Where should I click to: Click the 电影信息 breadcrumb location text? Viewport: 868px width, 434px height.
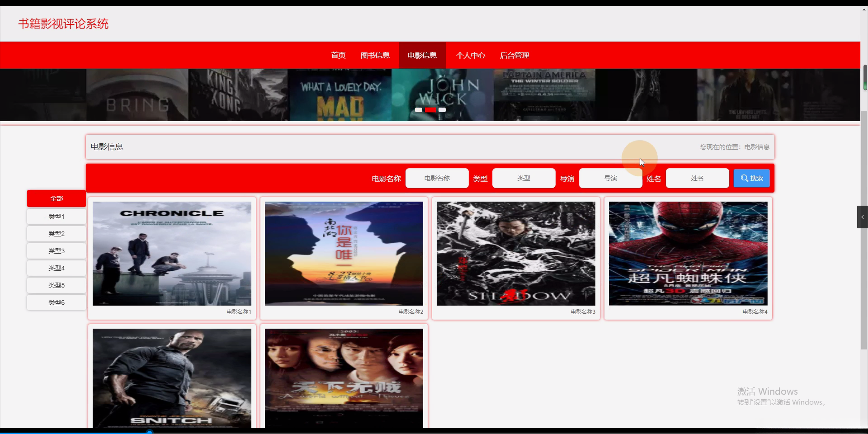tap(757, 147)
